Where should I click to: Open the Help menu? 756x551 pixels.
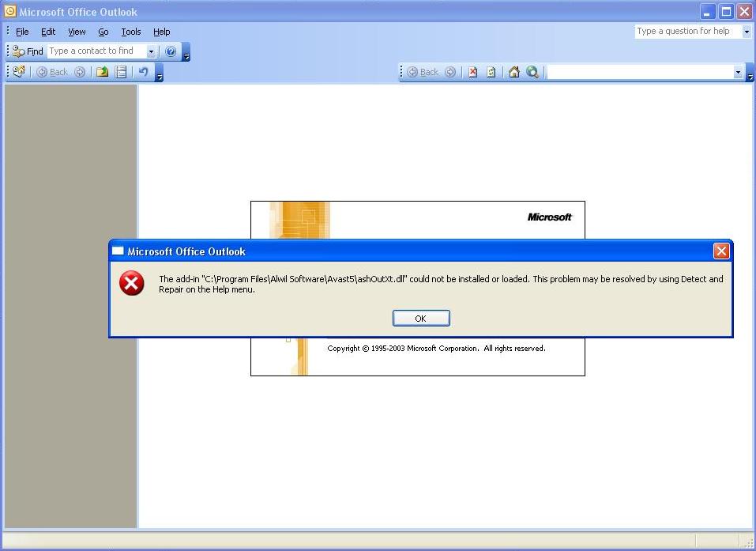coord(161,32)
